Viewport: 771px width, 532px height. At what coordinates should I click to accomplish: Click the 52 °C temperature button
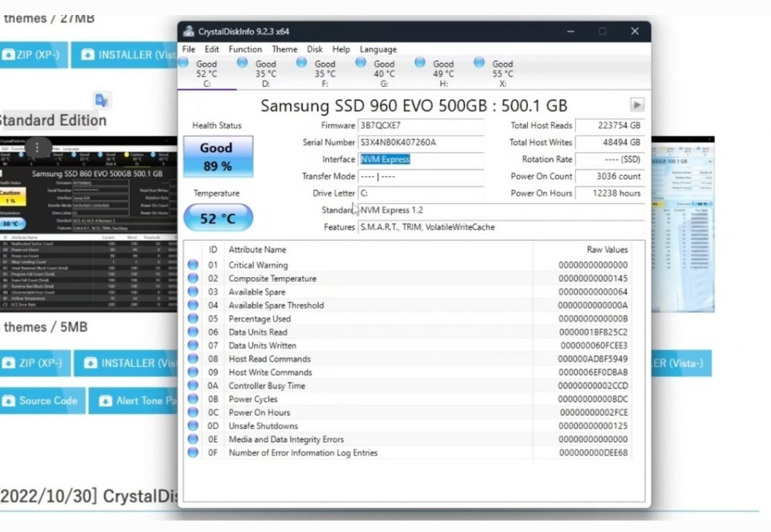point(217,218)
